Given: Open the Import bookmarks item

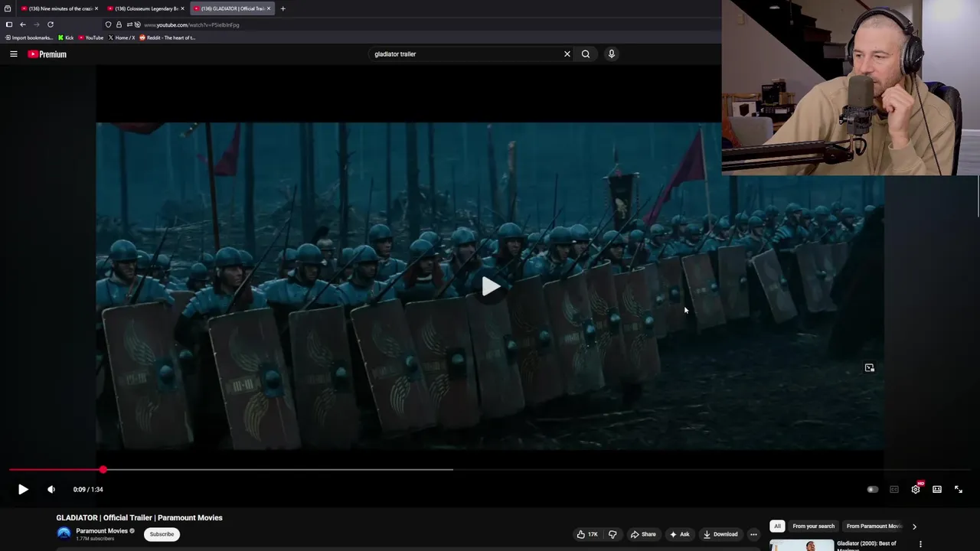Looking at the screenshot, I should click(x=29, y=37).
